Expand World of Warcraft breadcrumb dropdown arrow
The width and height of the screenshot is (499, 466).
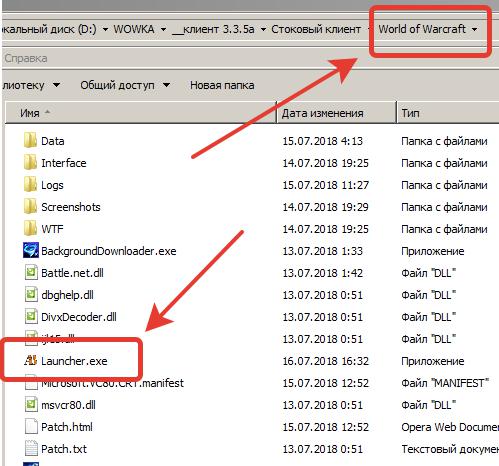point(474,30)
